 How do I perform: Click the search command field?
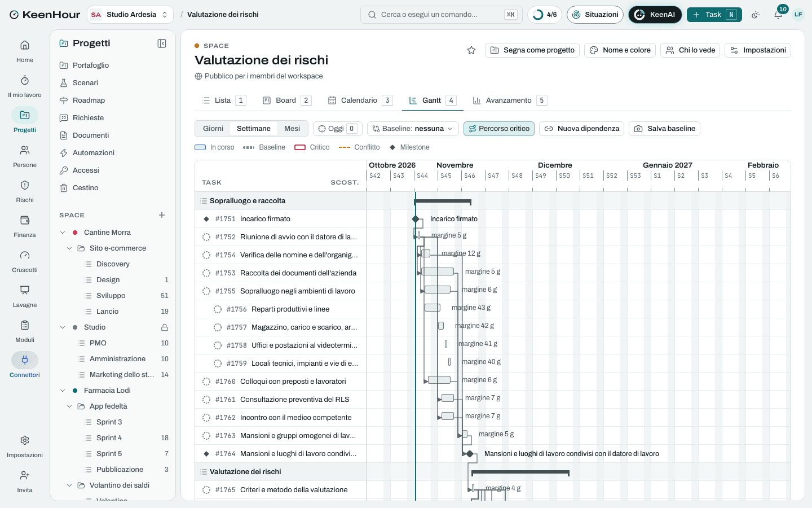(x=441, y=15)
